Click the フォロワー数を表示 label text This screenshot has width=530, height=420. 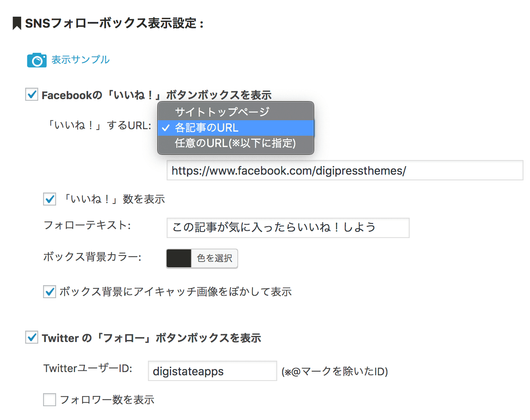(107, 400)
